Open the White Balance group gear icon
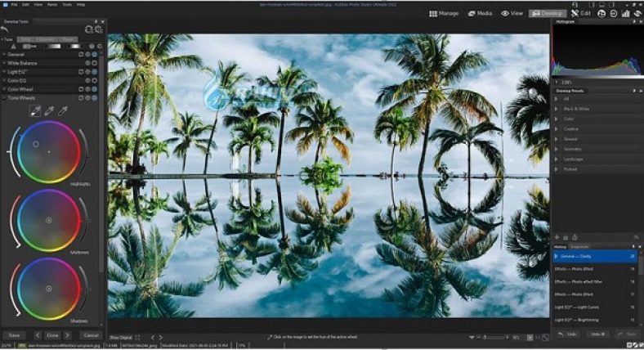The width and height of the screenshot is (644, 350). click(87, 63)
